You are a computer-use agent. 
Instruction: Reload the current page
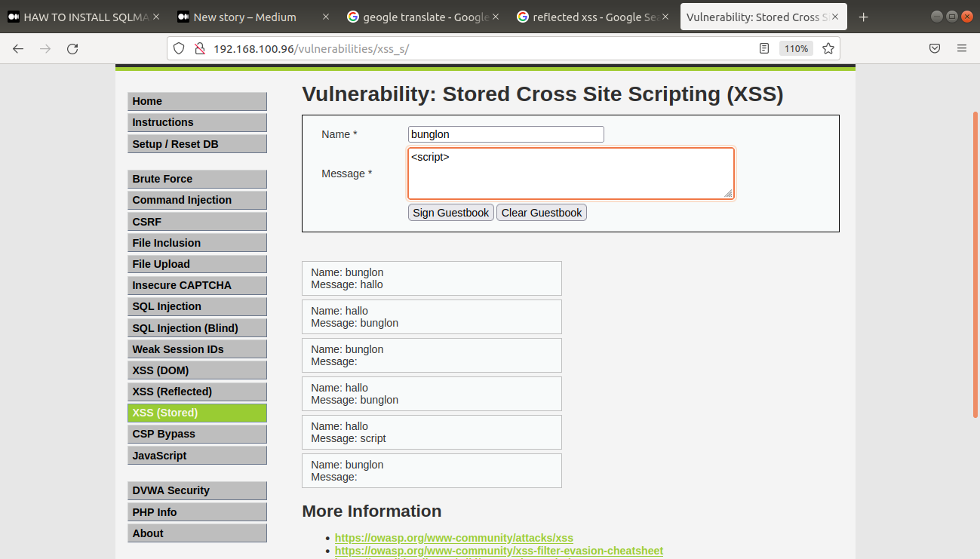pyautogui.click(x=72, y=49)
